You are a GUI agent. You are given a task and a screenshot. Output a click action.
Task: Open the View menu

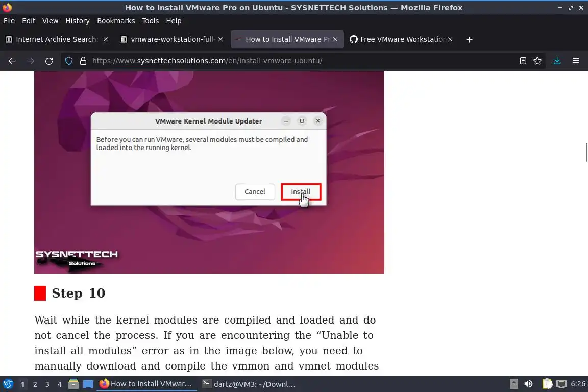click(x=50, y=21)
